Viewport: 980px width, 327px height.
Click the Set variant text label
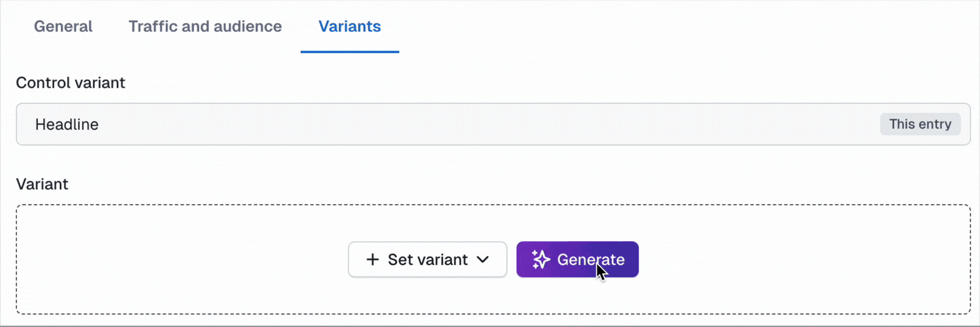428,260
